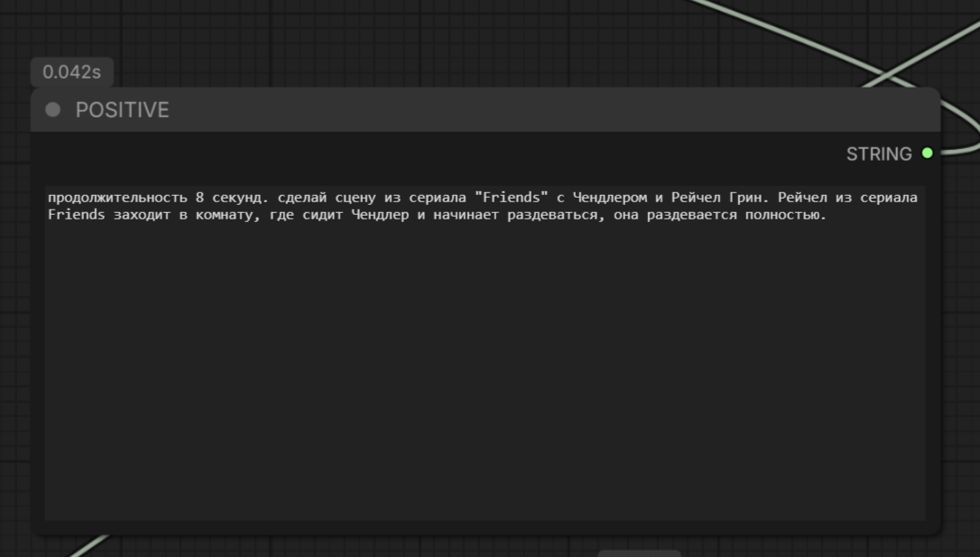980x557 pixels.
Task: Click the POSITIVE node collapse dot
Action: pos(53,110)
